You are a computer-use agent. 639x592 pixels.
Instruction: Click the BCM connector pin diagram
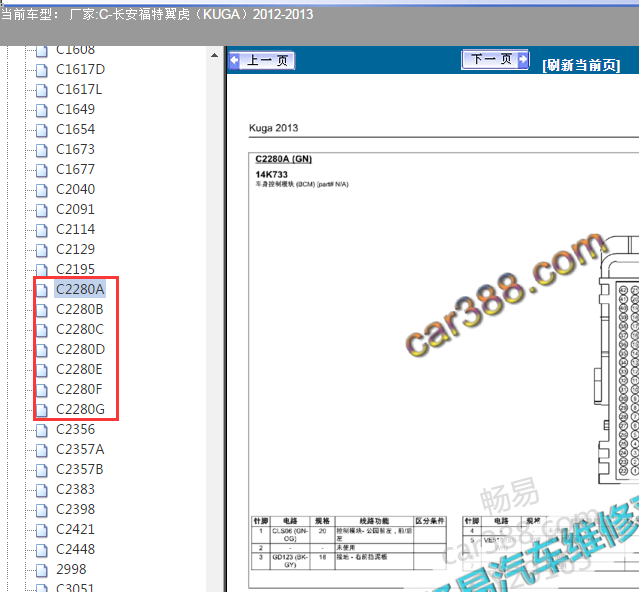(x=617, y=359)
